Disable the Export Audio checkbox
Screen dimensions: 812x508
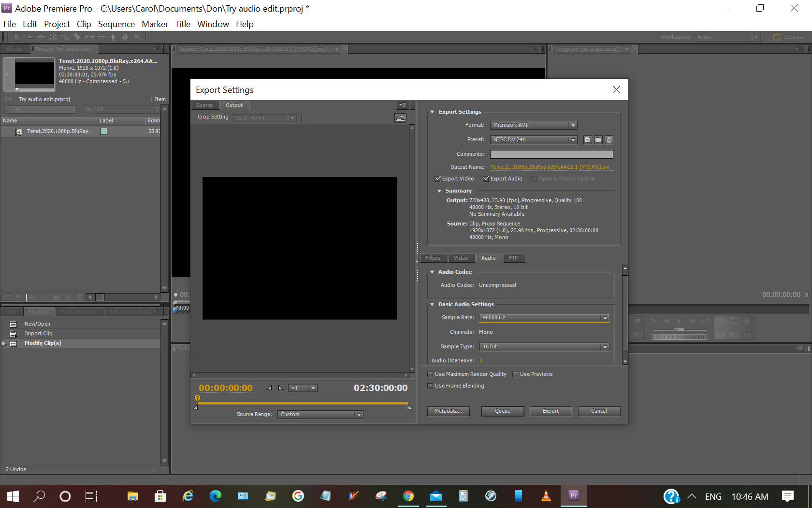pyautogui.click(x=486, y=179)
